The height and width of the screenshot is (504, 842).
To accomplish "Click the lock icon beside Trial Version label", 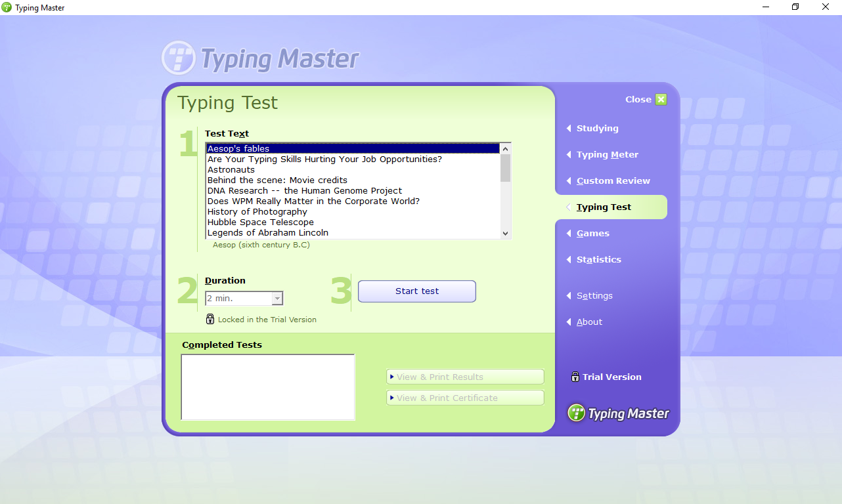I will [x=575, y=377].
